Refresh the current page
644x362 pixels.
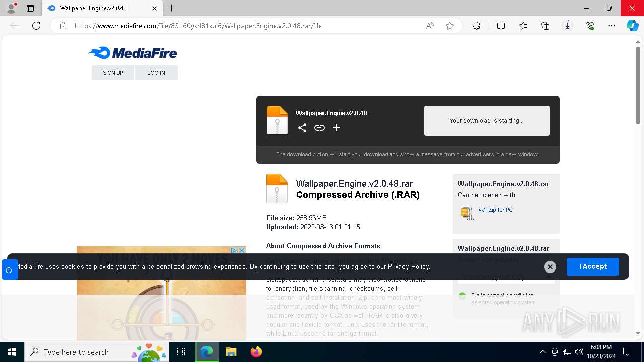36,26
